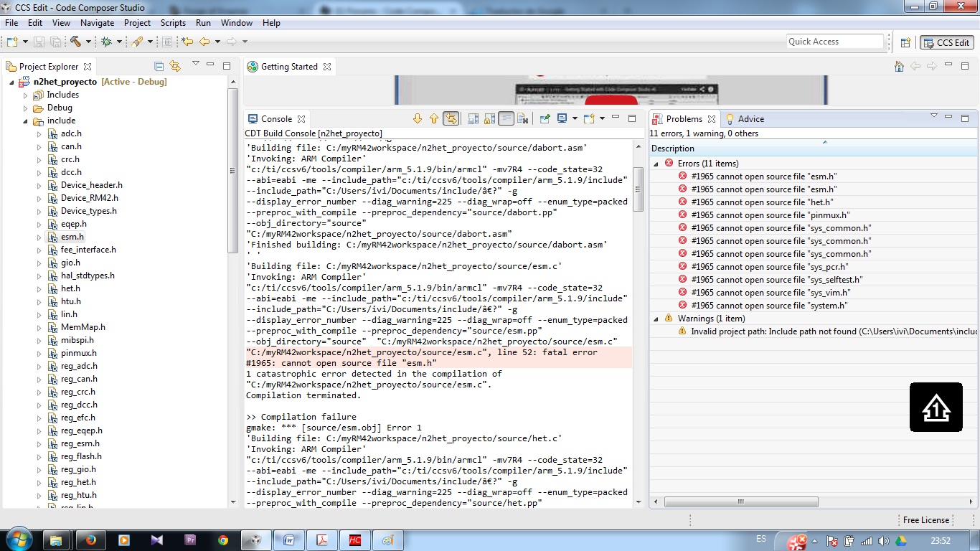Open the Window menu

236,23
